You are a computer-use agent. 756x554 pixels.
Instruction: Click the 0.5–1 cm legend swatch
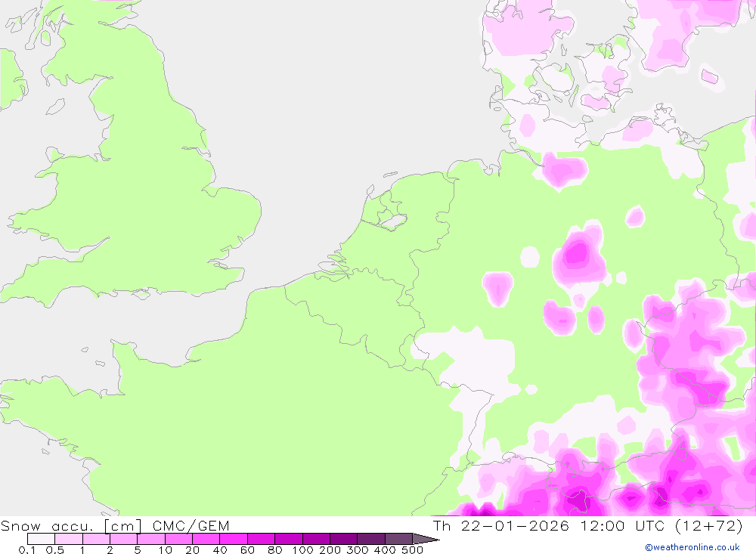[69, 539]
